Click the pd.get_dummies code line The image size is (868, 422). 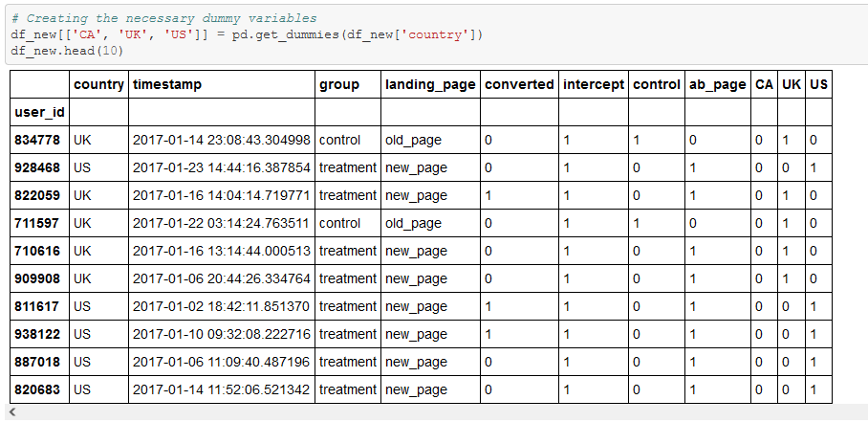click(x=247, y=34)
